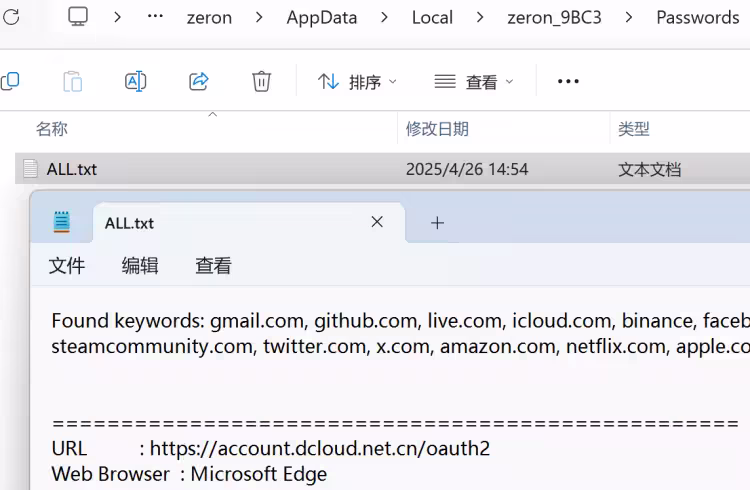Sort by the 名称 column header
The height and width of the screenshot is (490, 750).
[52, 129]
